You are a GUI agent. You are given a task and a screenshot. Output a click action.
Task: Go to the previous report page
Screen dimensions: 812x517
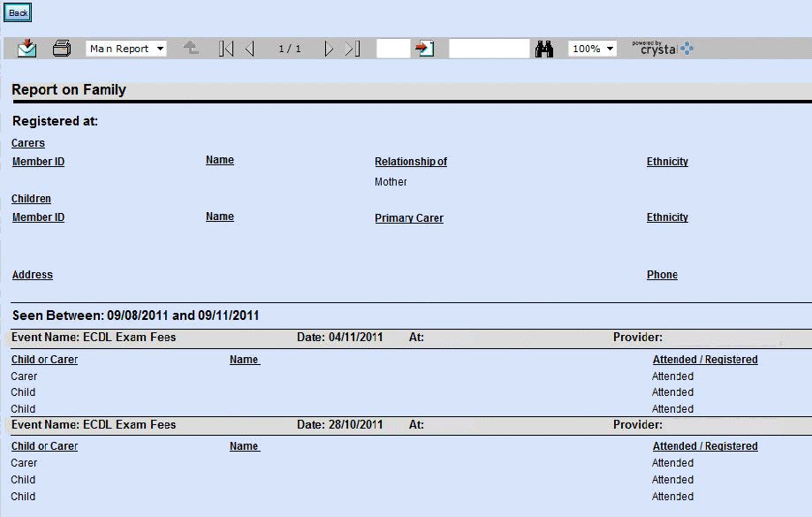pos(250,49)
